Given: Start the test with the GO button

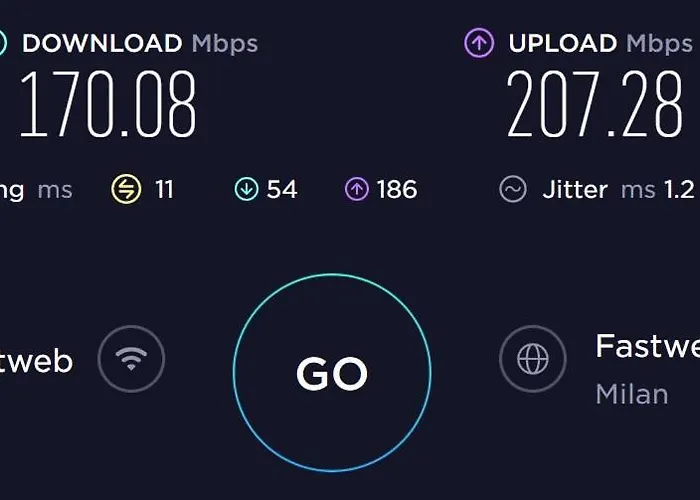Looking at the screenshot, I should (x=332, y=373).
